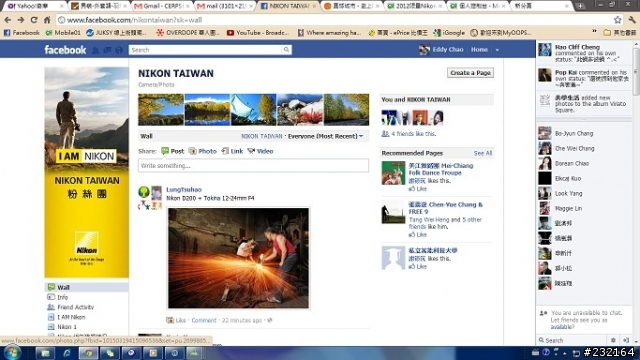Bookmark this page with the star icon
This screenshot has height=360, width=640.
(x=618, y=20)
